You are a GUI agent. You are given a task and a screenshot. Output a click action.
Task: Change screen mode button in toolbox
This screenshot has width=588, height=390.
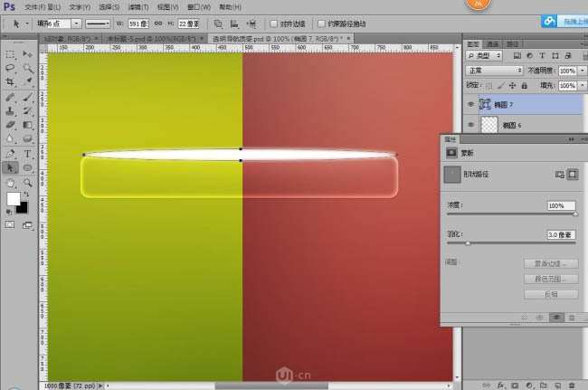point(27,225)
